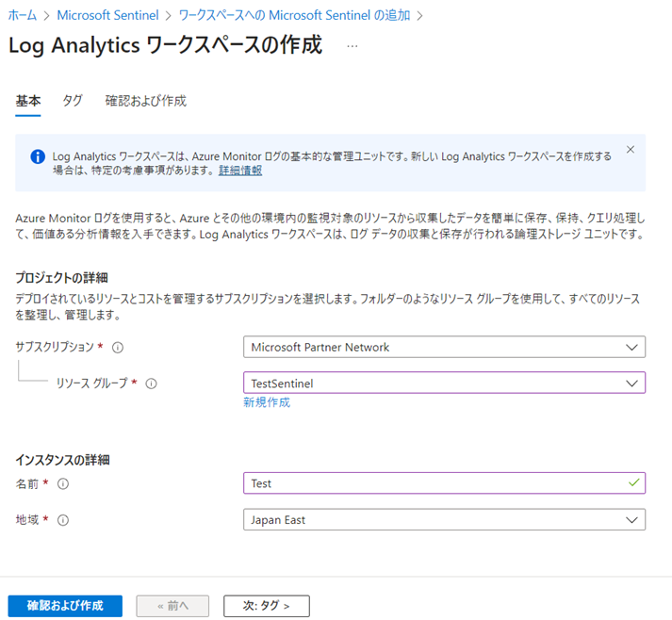This screenshot has width=672, height=620.
Task: Click the info icon next to サブスクリプション
Action: click(x=118, y=348)
